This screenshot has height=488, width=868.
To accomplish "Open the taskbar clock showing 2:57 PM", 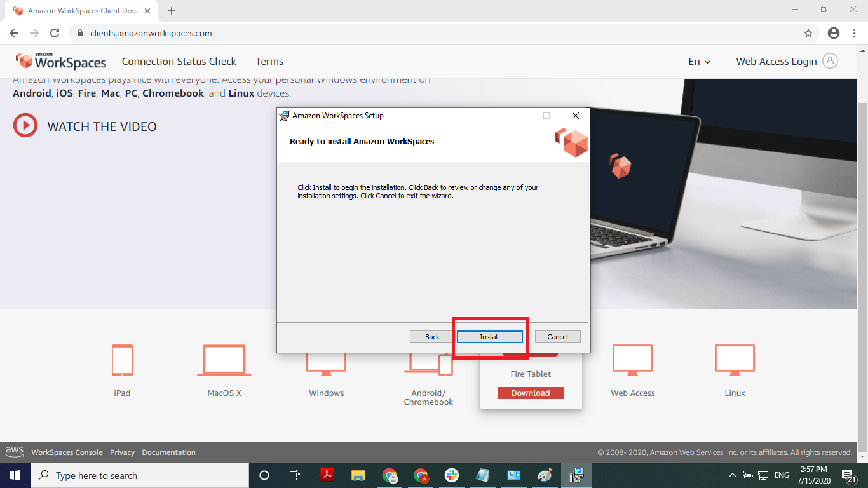I will coord(813,475).
